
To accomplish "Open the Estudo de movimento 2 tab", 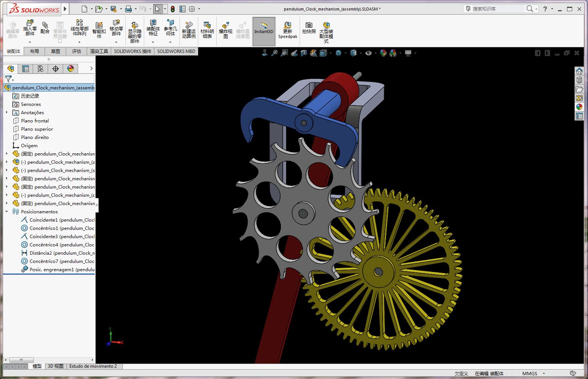I will [x=93, y=366].
